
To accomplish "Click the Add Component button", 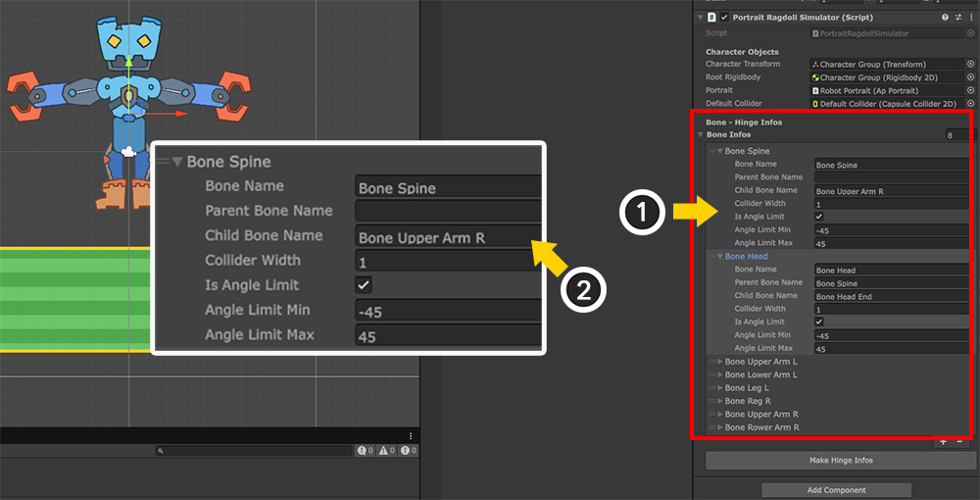I will (x=835, y=489).
